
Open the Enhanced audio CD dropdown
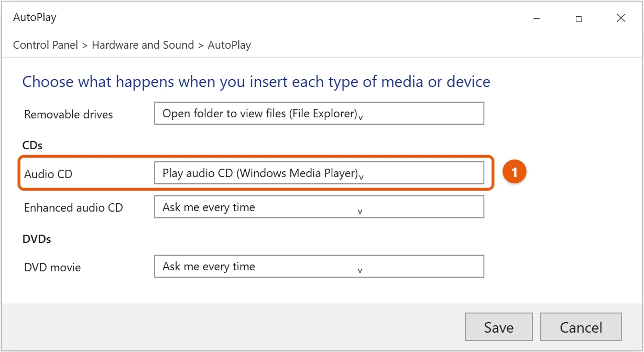319,207
